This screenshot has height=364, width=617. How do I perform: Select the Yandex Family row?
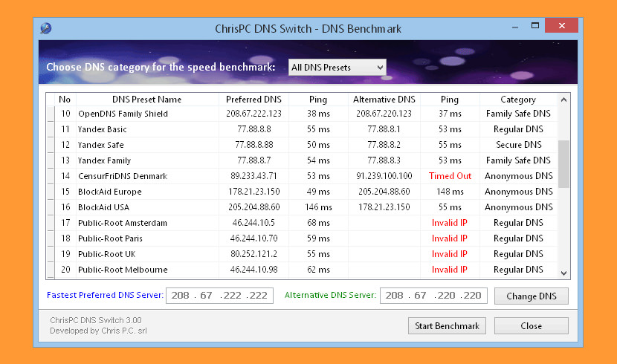303,160
